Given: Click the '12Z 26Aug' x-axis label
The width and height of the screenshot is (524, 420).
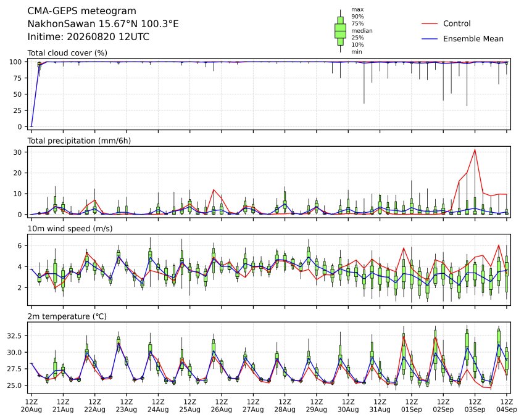Looking at the screenshot, I should click(x=222, y=406).
